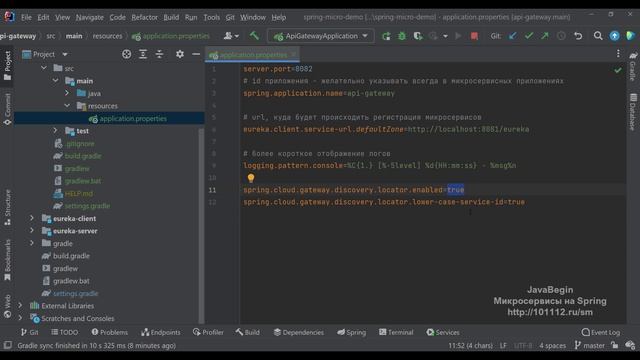This screenshot has height=360, width=640.
Task: Open the Navigate menu
Action: (89, 18)
